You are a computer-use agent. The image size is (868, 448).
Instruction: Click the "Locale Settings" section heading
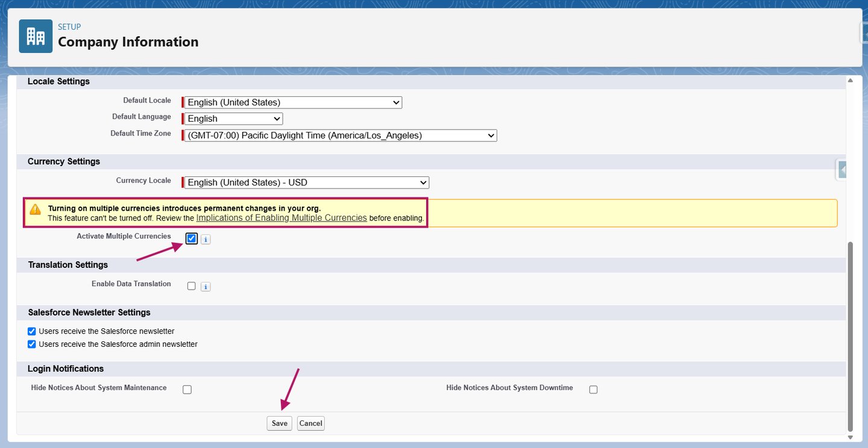coord(58,81)
